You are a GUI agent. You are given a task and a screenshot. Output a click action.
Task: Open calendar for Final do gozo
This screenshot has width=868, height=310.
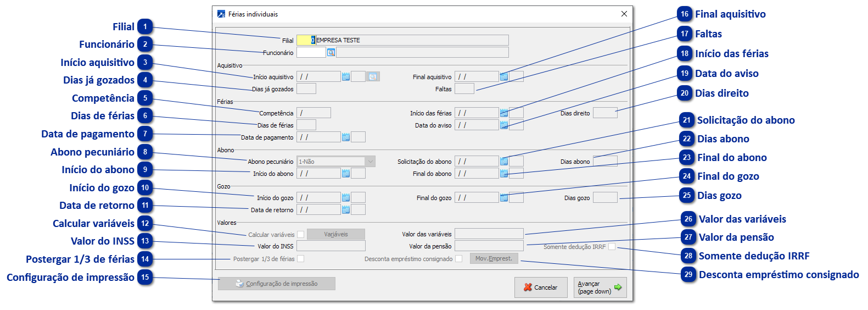(504, 198)
